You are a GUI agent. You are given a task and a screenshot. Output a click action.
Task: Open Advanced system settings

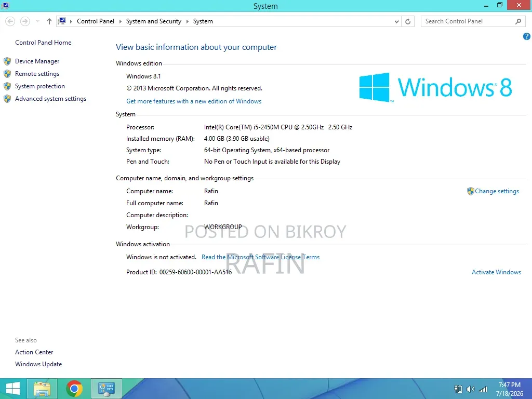point(50,99)
